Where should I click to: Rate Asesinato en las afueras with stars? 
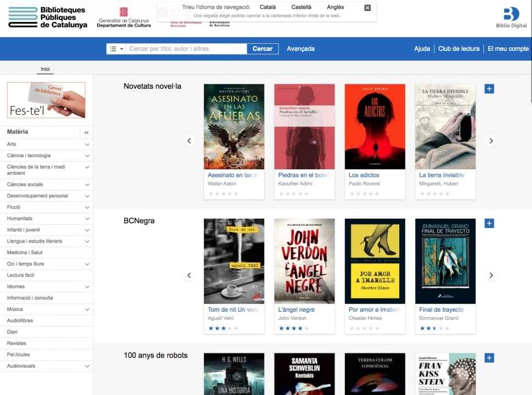[x=223, y=193]
